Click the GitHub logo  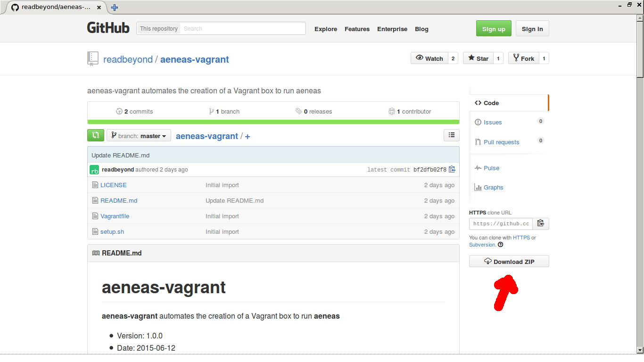pyautogui.click(x=108, y=28)
